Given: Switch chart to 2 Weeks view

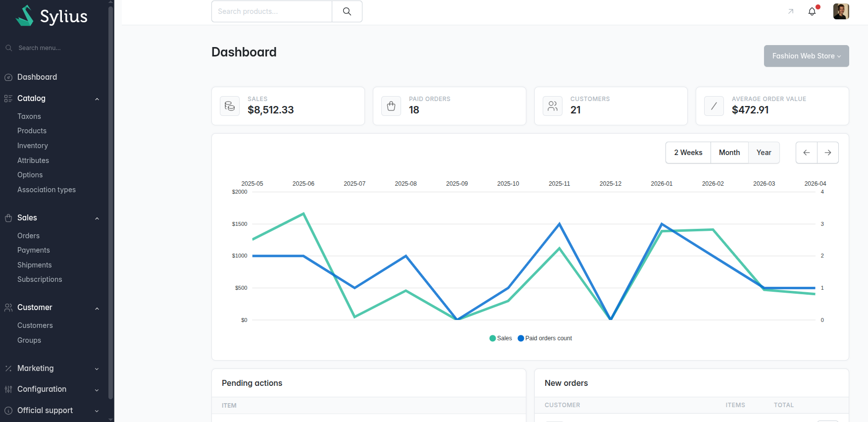Looking at the screenshot, I should click(688, 153).
